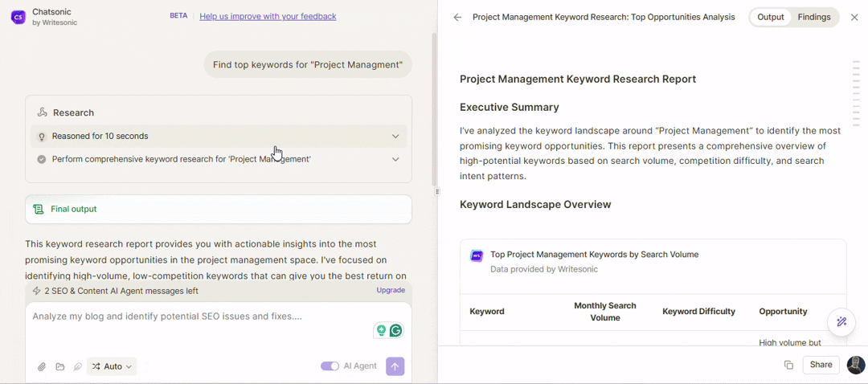Toggle the AI Agent switch

click(330, 366)
